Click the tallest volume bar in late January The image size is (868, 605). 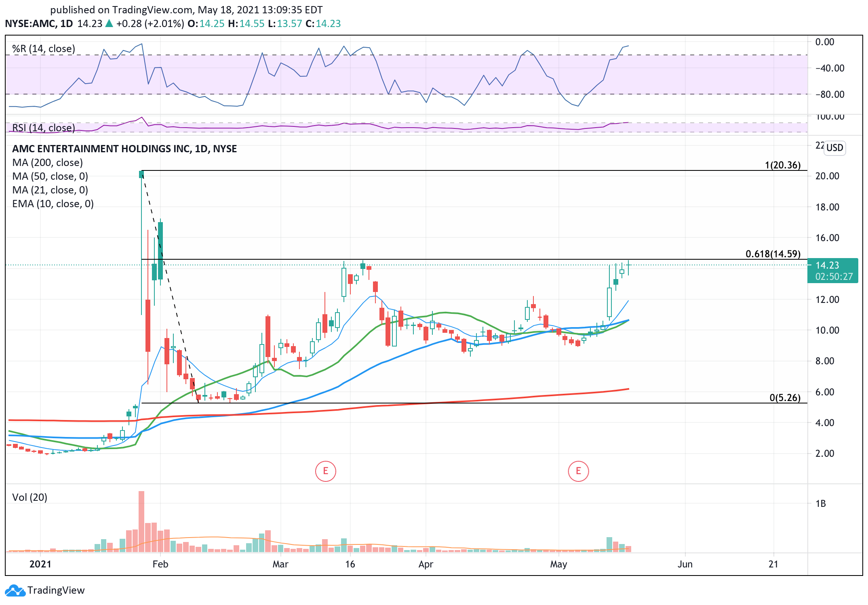[x=141, y=521]
